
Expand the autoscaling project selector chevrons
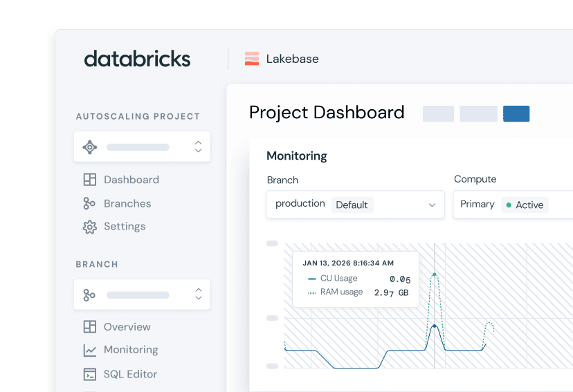[198, 147]
